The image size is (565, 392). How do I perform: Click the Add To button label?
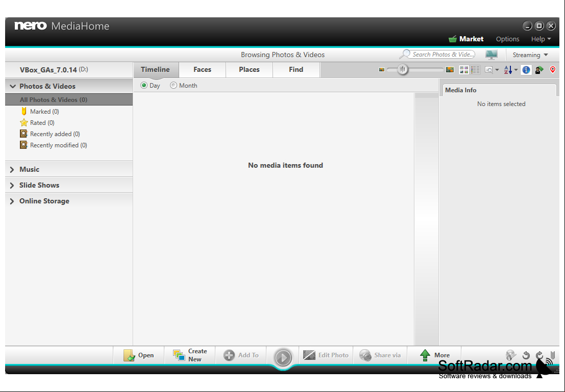(x=248, y=355)
